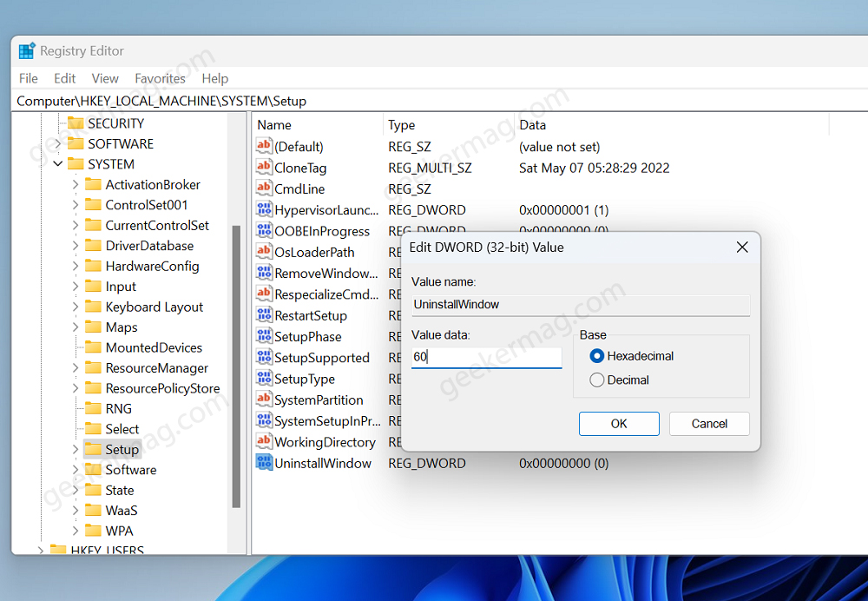
Task: Expand the ResourceManager key
Action: pos(76,368)
